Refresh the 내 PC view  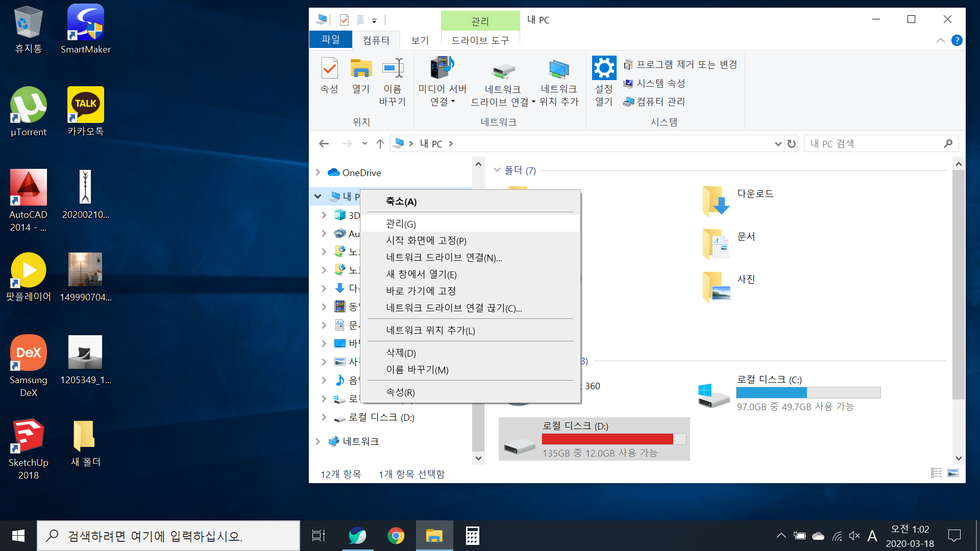(791, 144)
